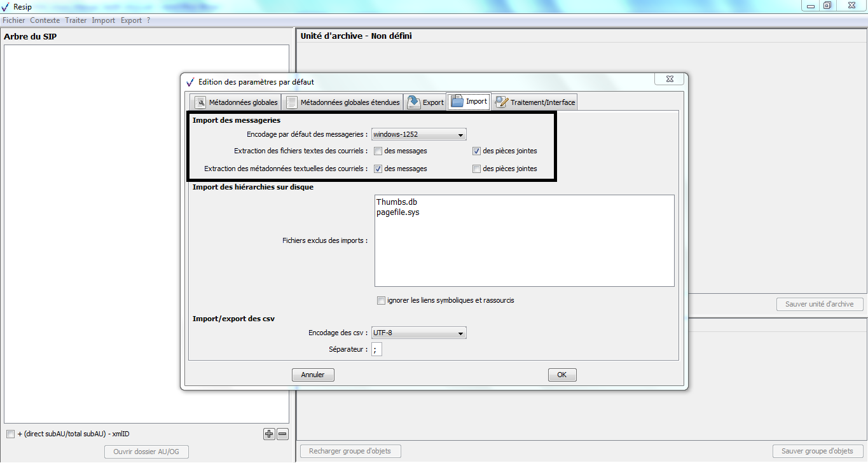Open the Contexte menu
868x463 pixels.
[x=45, y=20]
